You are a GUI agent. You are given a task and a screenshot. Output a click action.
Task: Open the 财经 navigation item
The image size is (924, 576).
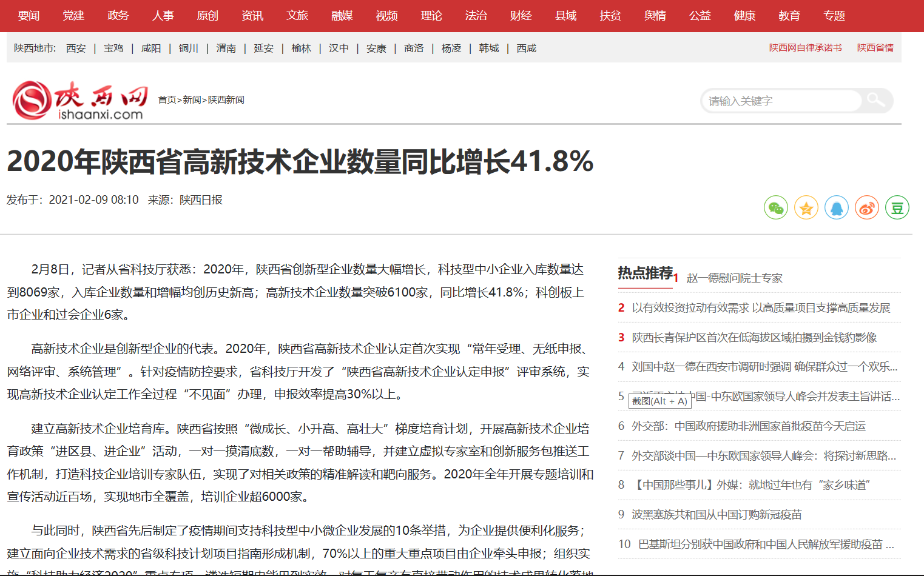click(x=521, y=16)
